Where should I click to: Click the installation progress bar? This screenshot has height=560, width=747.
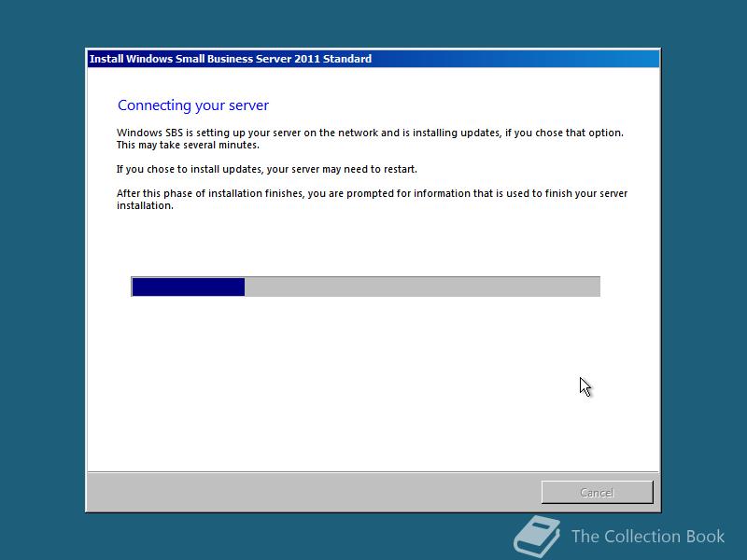click(x=365, y=287)
